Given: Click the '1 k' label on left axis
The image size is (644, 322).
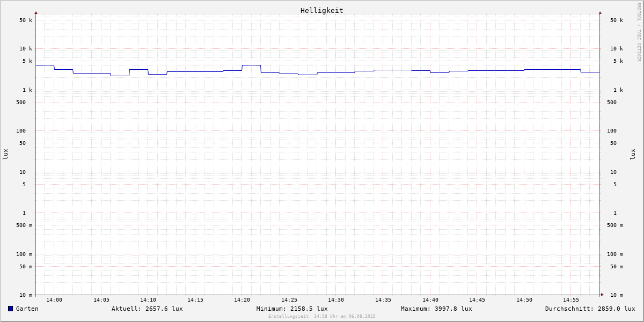Looking at the screenshot, I should click(27, 90).
